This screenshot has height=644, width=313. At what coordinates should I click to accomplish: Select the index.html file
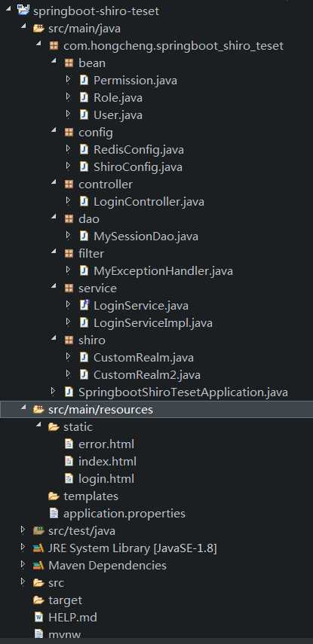pyautogui.click(x=107, y=461)
